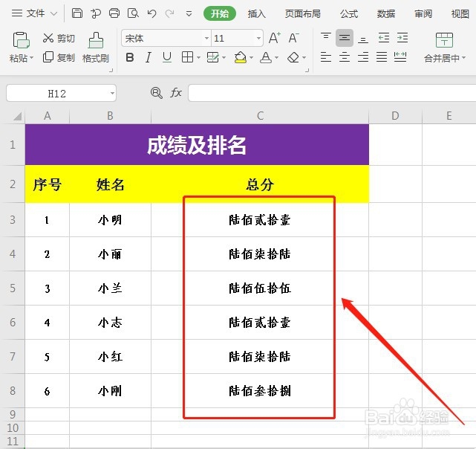Apply cell borders icon
Screen dimensions: 476x449
(187, 57)
